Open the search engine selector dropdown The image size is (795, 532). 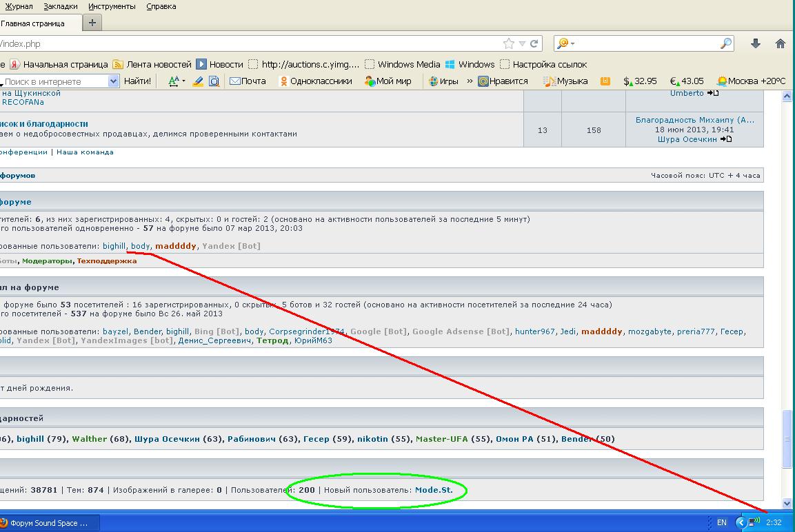[x=566, y=43]
